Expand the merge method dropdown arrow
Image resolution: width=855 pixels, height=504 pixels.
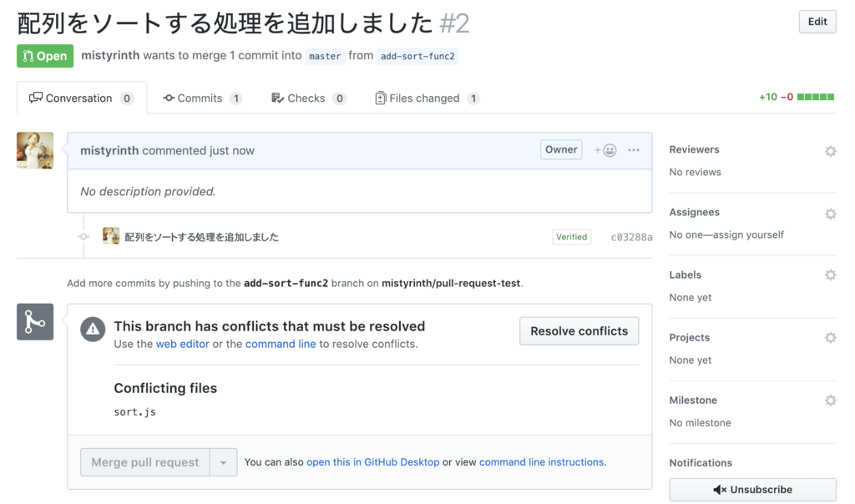click(x=224, y=462)
